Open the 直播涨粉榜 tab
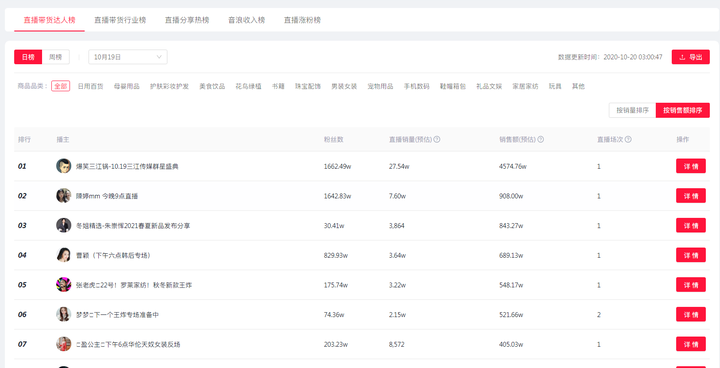The height and width of the screenshot is (368, 720). pos(302,20)
